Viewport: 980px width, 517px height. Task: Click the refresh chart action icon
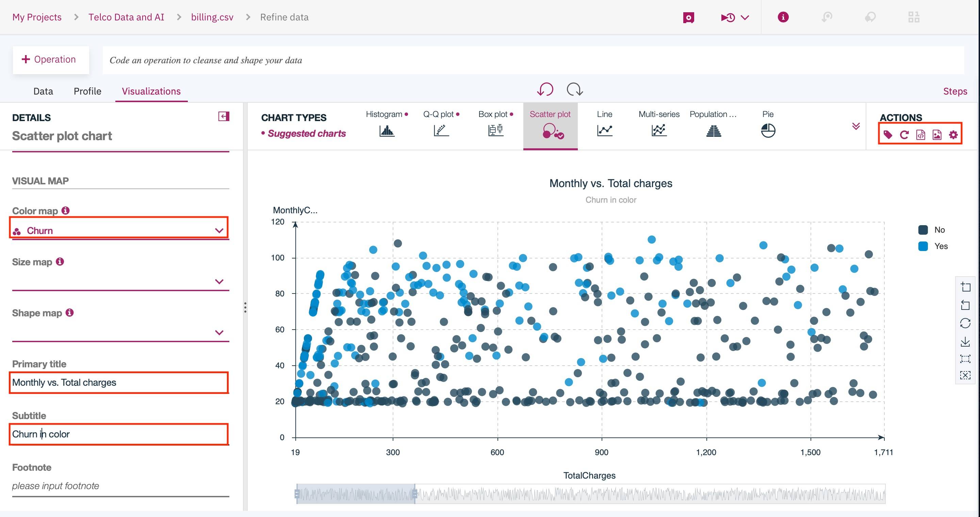pos(904,134)
